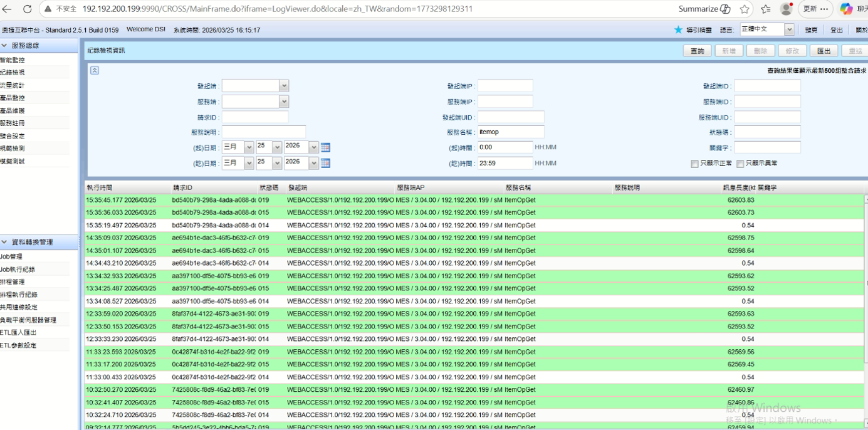Open the 發起端 dropdown

[x=284, y=86]
